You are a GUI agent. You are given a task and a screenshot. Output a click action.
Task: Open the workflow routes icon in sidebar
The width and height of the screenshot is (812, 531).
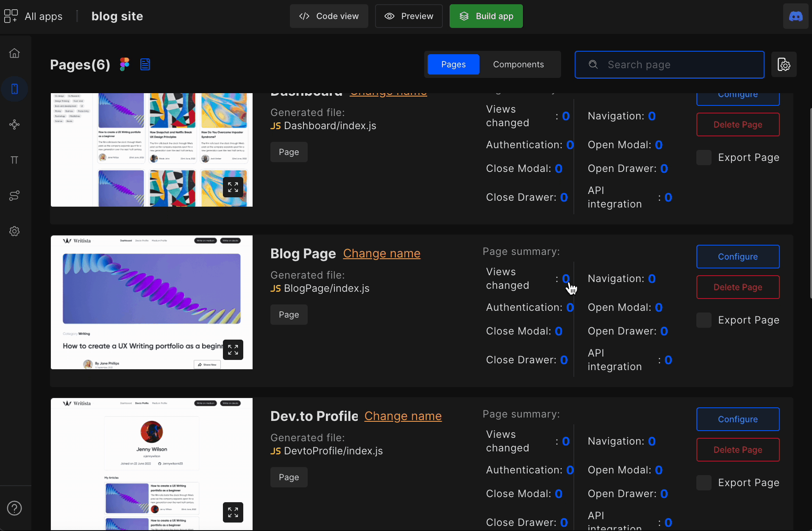[x=14, y=196]
